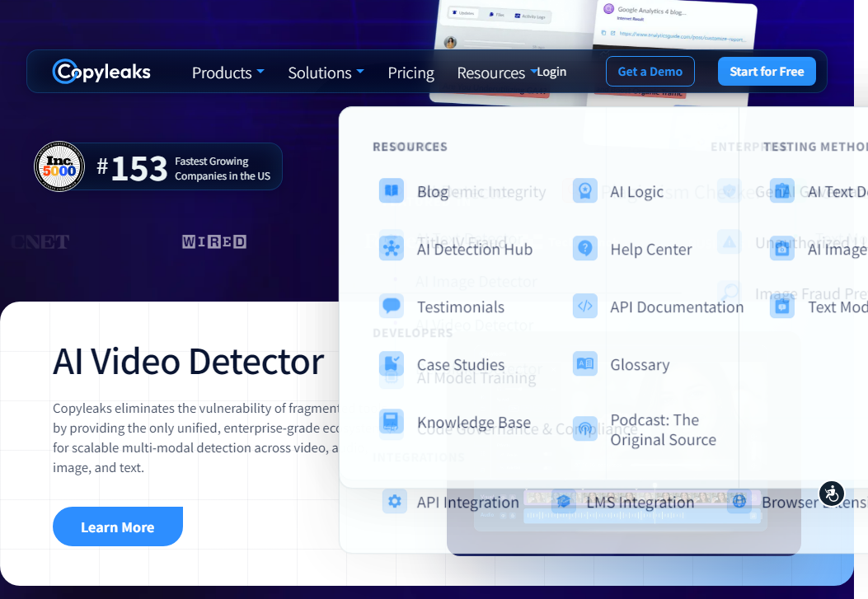Click the AI Text clipboard icon

pos(782,191)
